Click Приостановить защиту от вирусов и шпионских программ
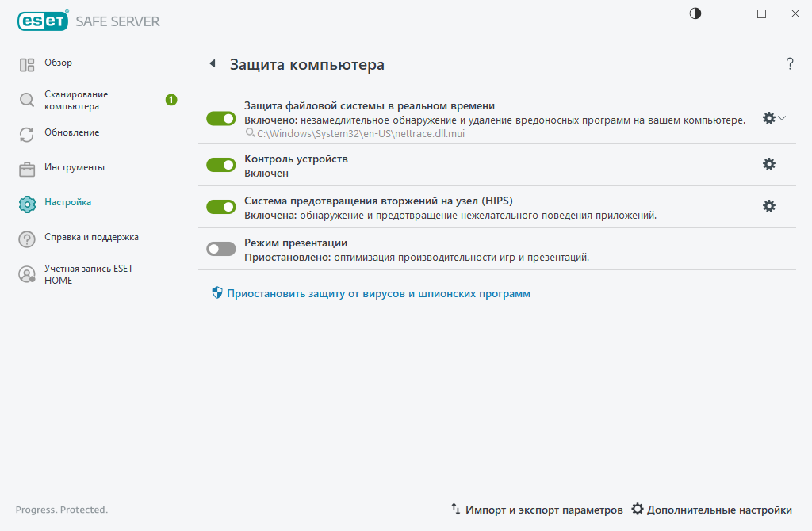This screenshot has width=812, height=531. coord(378,293)
